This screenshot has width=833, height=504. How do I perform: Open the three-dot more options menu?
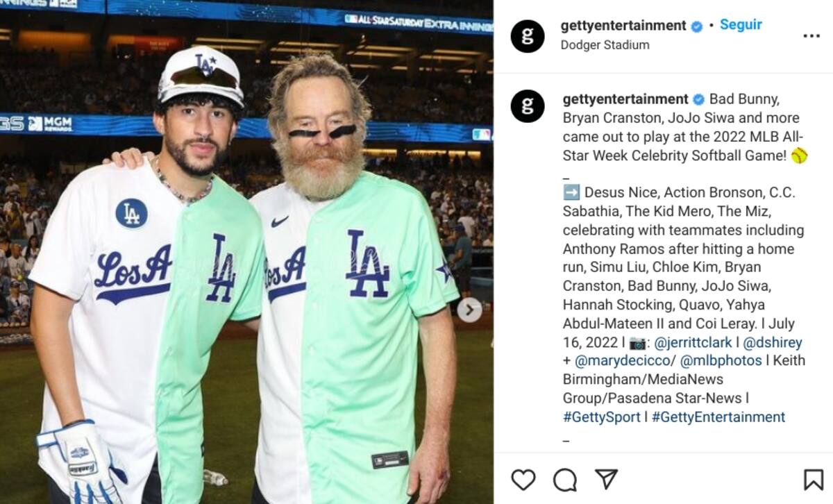pyautogui.click(x=811, y=36)
